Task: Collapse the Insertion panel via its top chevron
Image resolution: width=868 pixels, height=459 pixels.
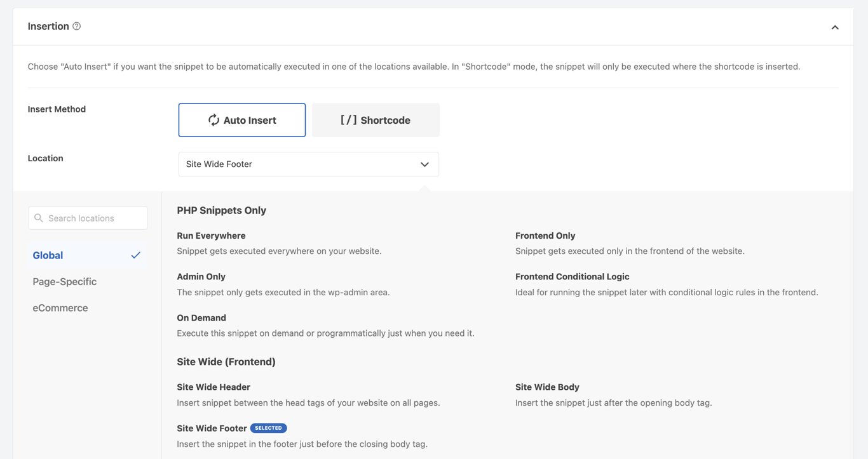Action: pos(834,27)
